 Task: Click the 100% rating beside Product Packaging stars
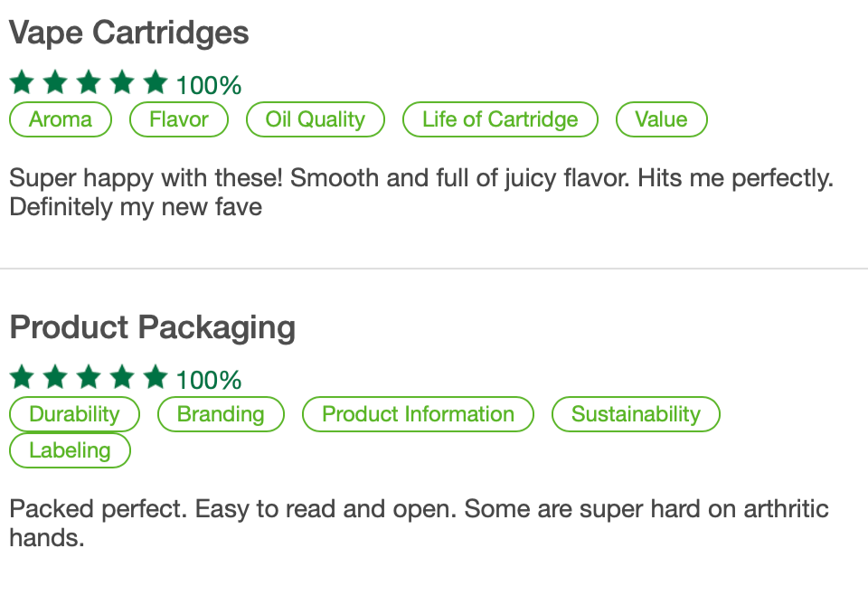(x=209, y=380)
